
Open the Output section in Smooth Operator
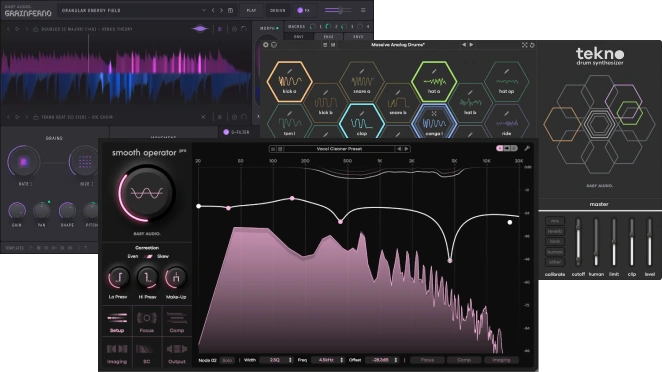coord(176,354)
